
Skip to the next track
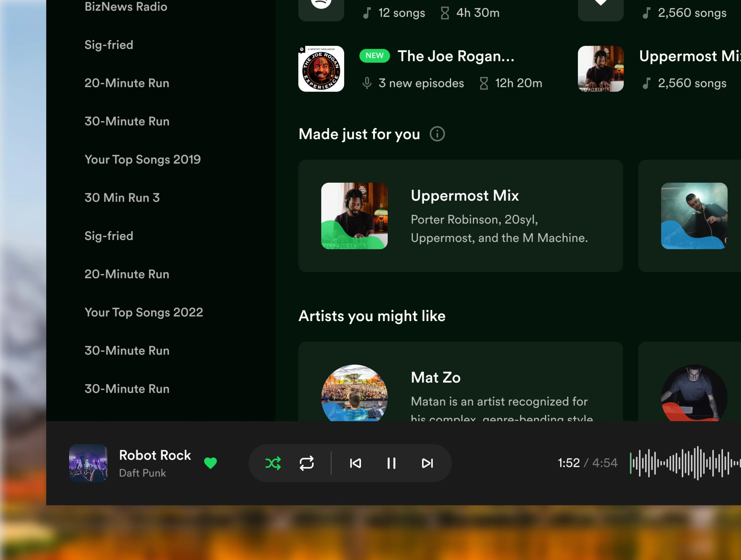427,463
